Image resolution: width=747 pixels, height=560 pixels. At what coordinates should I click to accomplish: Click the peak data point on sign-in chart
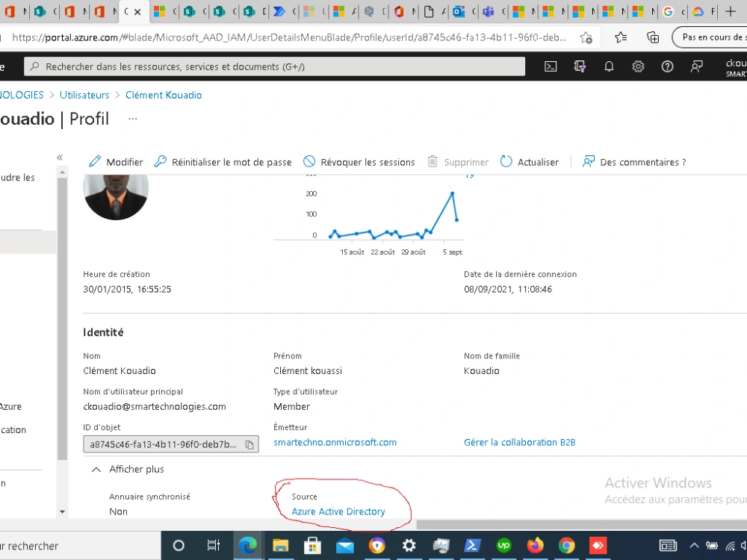coord(452,193)
